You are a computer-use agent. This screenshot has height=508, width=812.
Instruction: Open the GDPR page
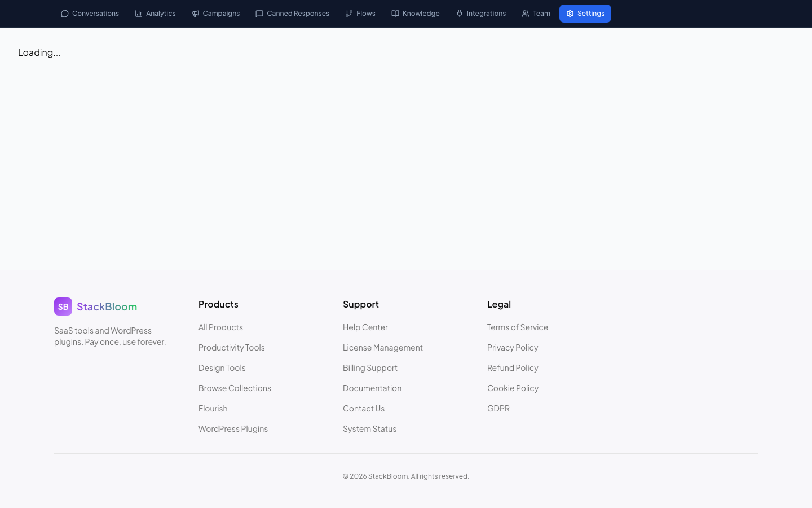tap(498, 408)
